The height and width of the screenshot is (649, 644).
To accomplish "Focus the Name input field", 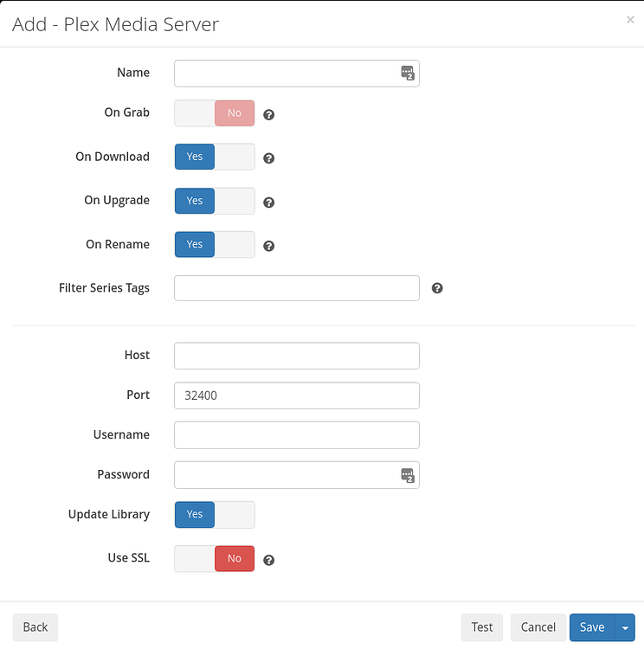I will point(297,74).
